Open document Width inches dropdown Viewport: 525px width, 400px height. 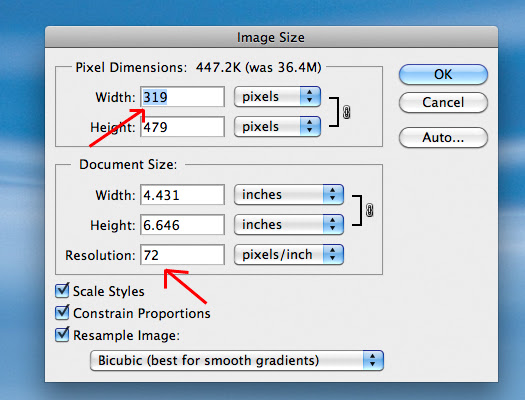[x=289, y=194]
